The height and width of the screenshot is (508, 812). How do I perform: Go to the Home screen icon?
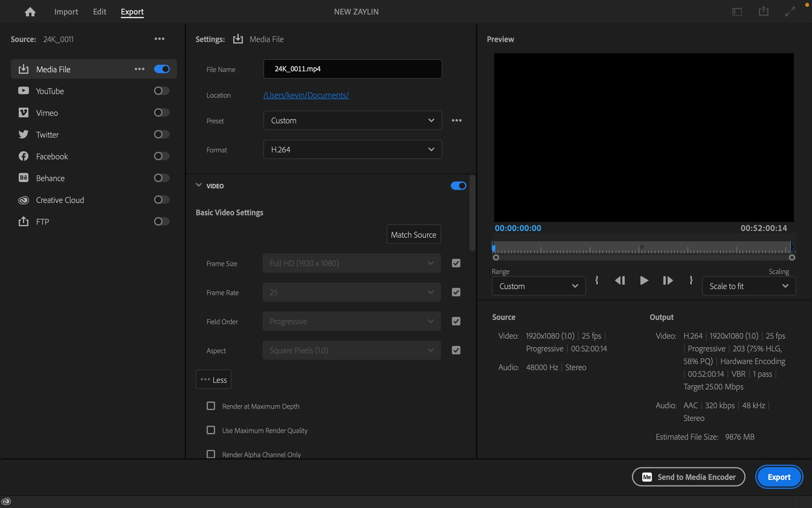pos(30,12)
